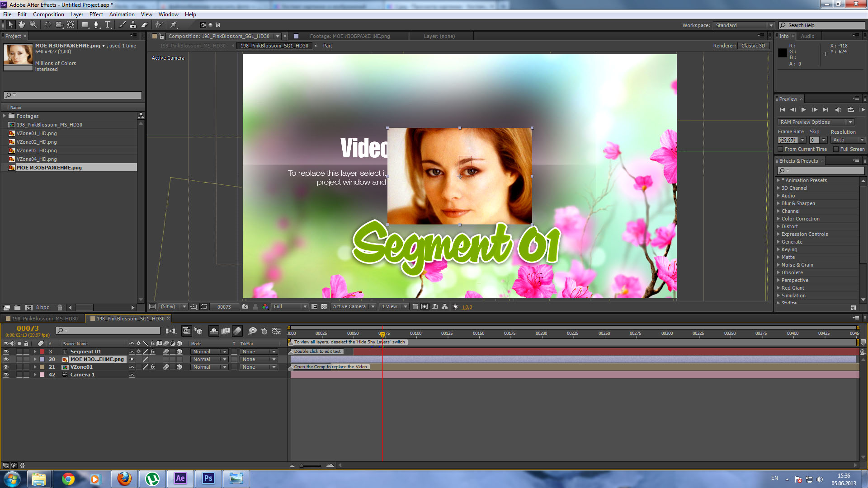This screenshot has height=488, width=868.
Task: Click the RAM Preview Options button
Action: [817, 122]
